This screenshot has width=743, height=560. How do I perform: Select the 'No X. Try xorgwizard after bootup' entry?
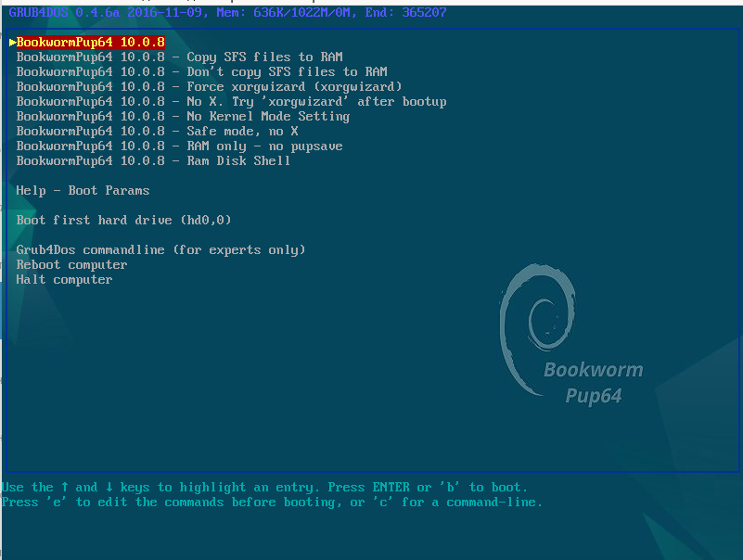(231, 101)
